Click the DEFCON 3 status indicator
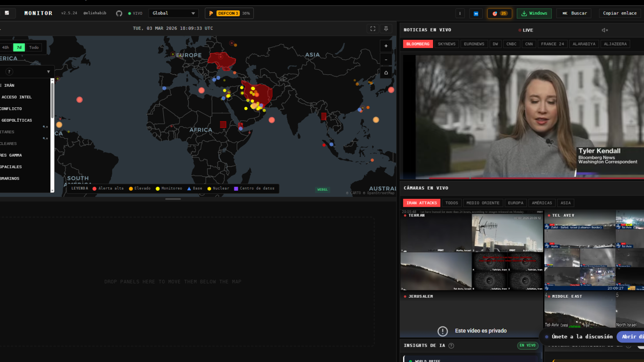Image resolution: width=644 pixels, height=362 pixels. point(228,13)
